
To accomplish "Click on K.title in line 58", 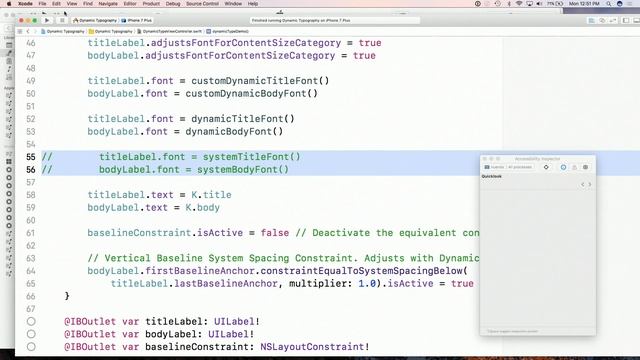I will (x=211, y=195).
